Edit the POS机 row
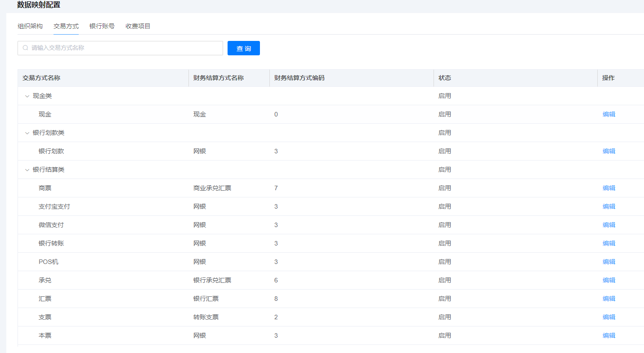Viewport: 644px width, 353px height. [609, 262]
